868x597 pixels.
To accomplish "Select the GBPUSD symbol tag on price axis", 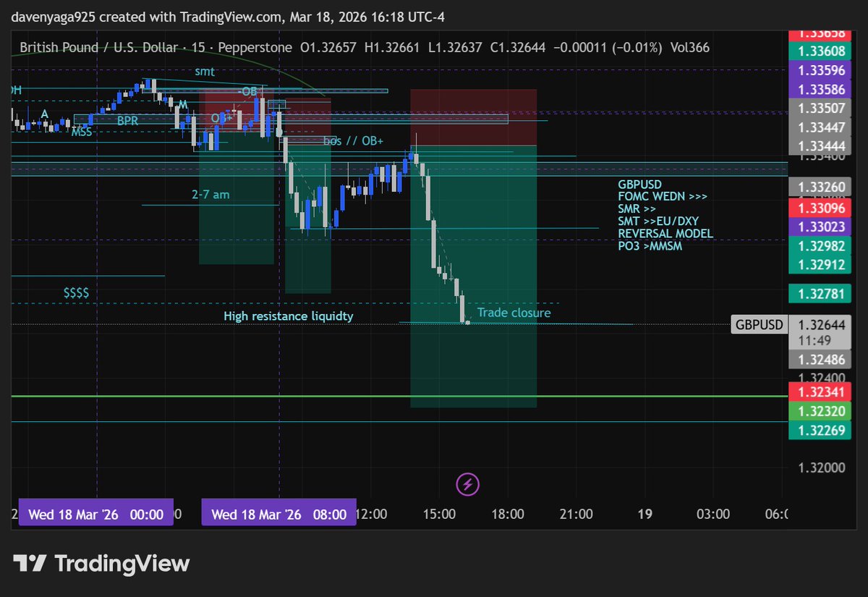I will pyautogui.click(x=759, y=325).
